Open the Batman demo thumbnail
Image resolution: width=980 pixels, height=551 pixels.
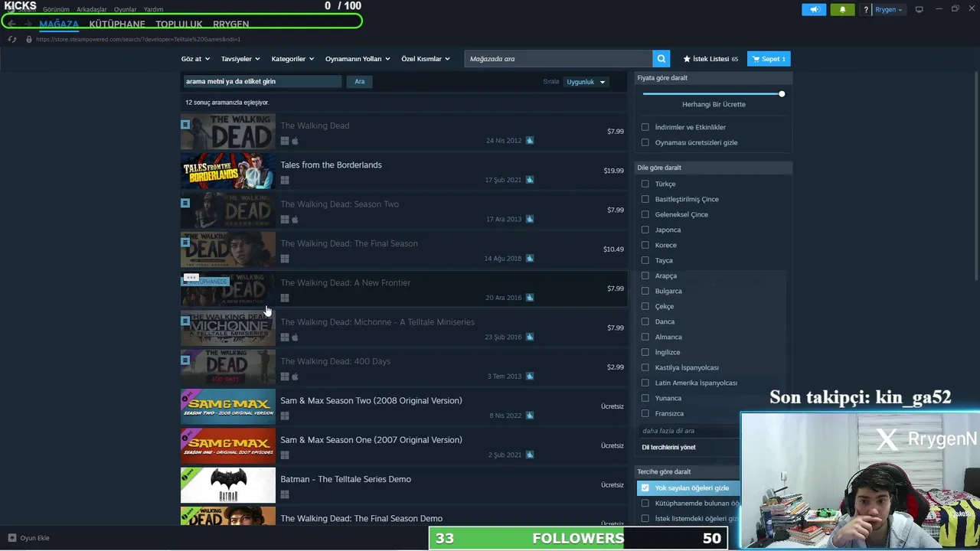pos(228,485)
